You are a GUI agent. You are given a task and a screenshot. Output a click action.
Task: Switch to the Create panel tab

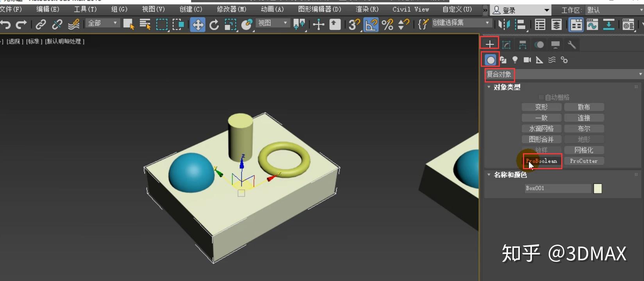490,45
